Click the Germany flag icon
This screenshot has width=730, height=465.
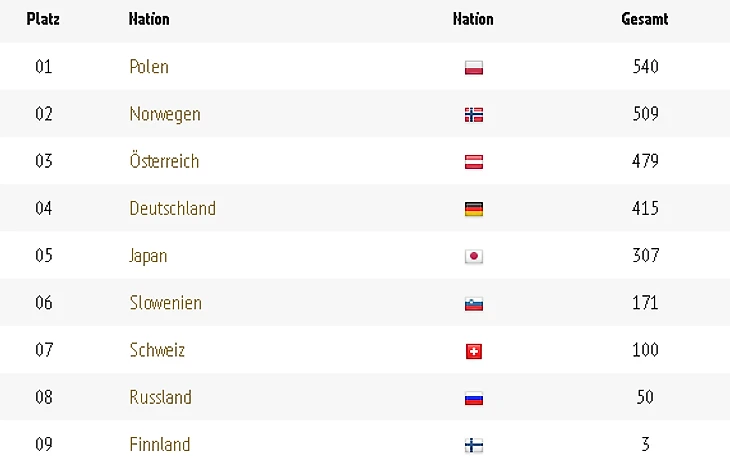coord(474,209)
